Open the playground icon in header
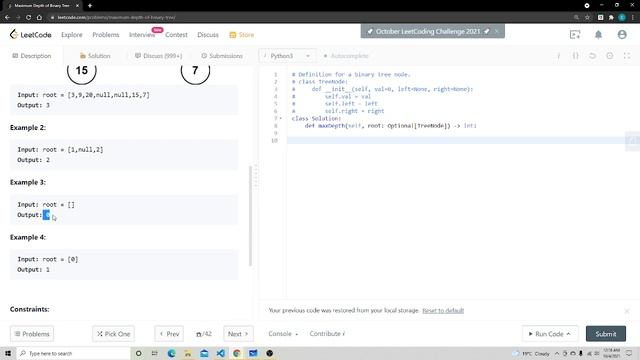640x360 pixels. point(575,35)
